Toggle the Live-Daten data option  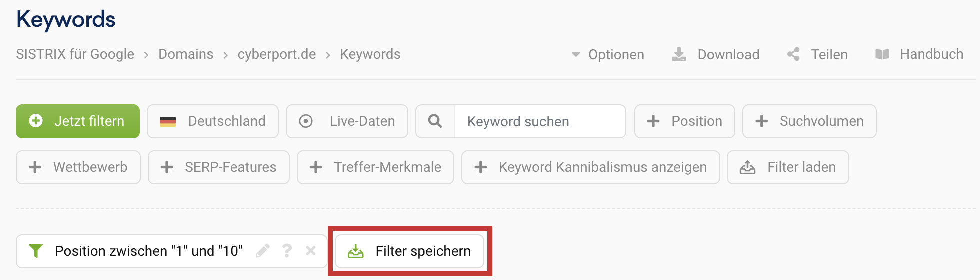pos(347,121)
